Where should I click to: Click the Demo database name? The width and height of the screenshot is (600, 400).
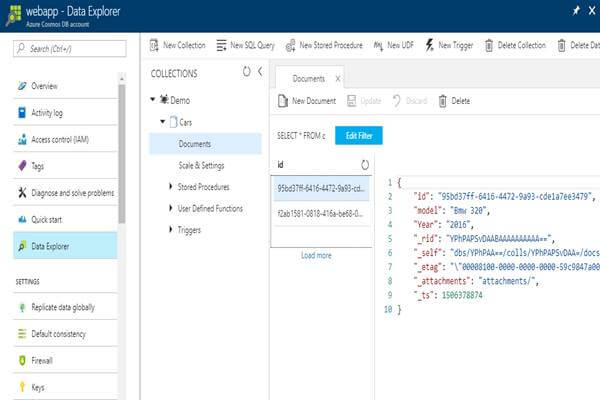[180, 100]
